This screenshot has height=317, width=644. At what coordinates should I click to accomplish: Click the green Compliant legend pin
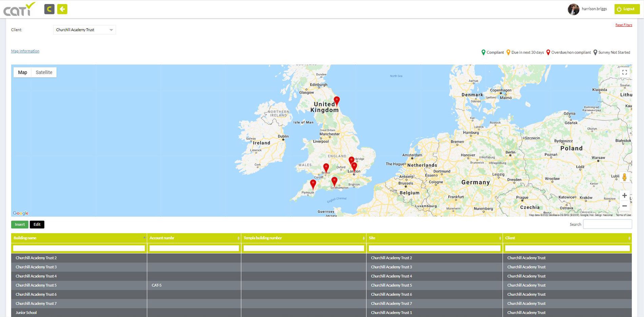tap(483, 52)
